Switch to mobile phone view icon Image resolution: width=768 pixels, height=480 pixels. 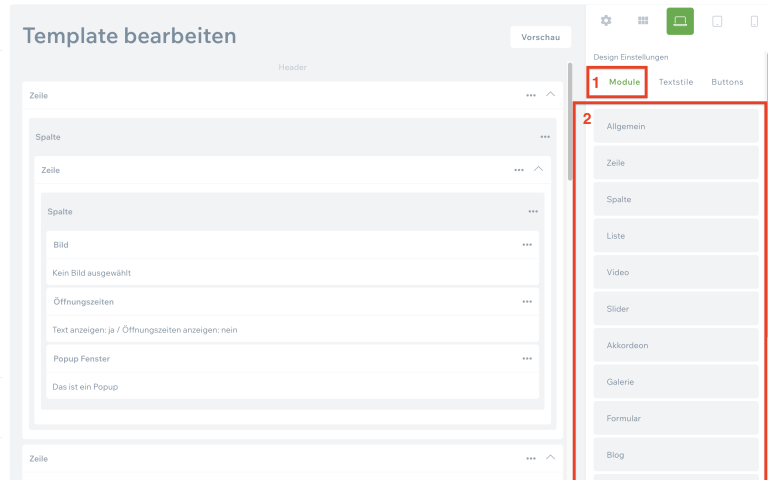(x=754, y=20)
